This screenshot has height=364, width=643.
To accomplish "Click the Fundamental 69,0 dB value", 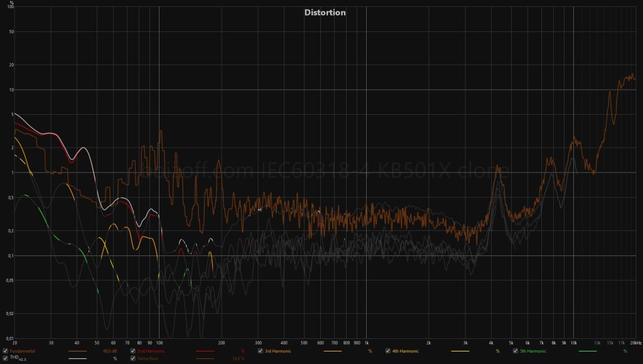I will pos(110,351).
